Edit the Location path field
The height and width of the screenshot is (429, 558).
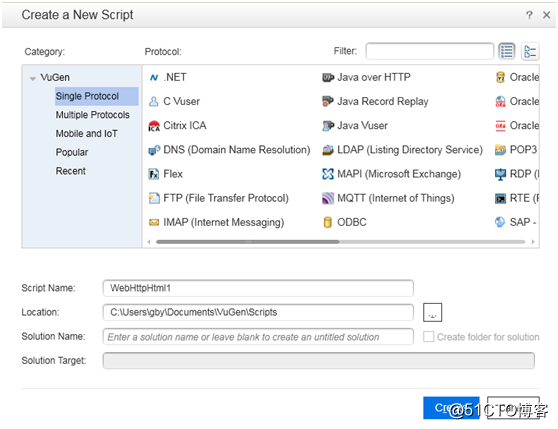(258, 312)
